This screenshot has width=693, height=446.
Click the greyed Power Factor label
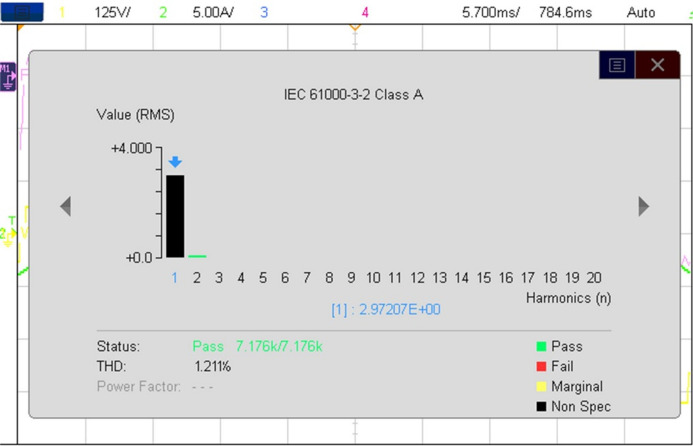point(139,386)
